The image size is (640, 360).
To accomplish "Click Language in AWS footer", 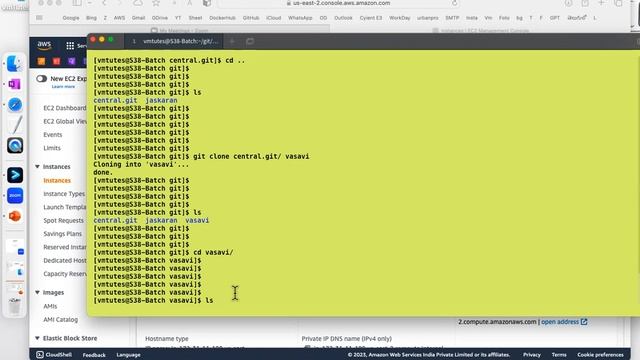I will click(128, 355).
